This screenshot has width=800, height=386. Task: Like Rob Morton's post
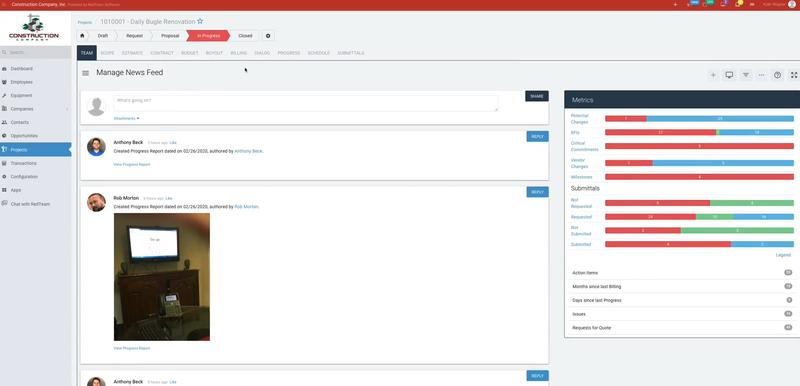[169, 198]
